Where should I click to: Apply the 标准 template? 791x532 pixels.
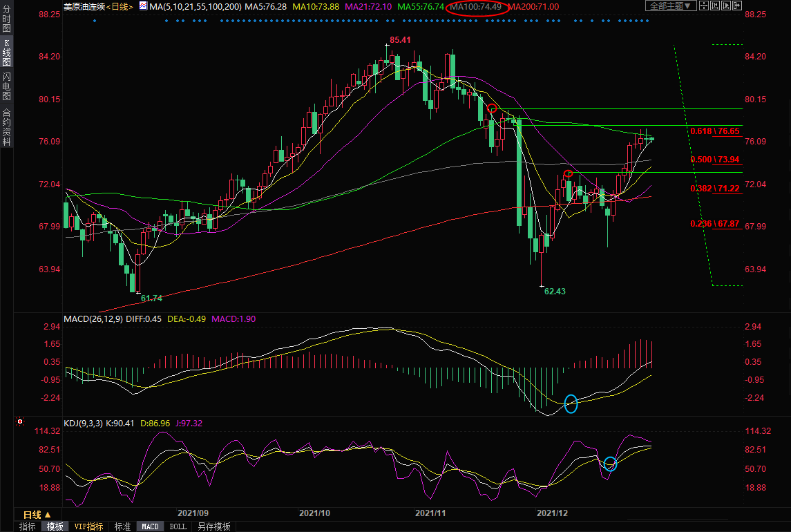click(x=122, y=526)
